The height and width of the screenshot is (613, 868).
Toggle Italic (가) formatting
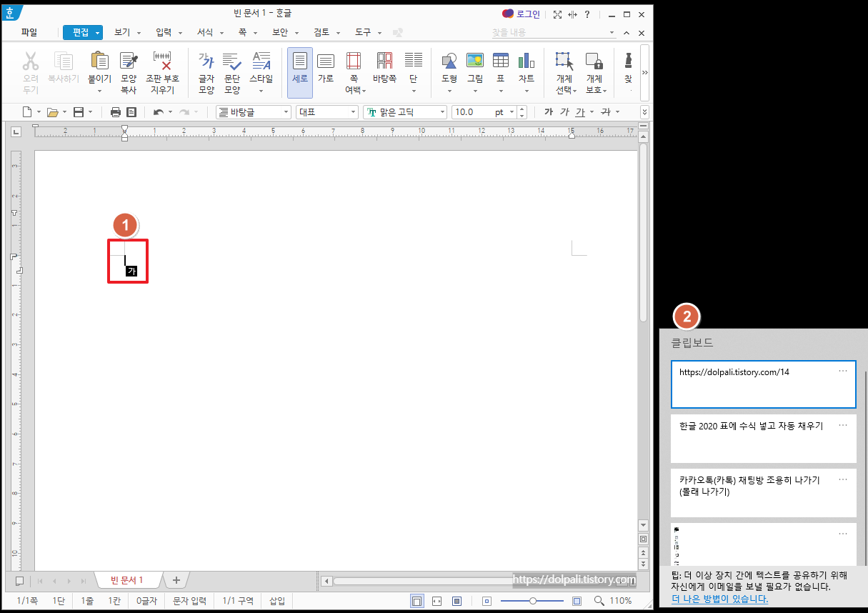tap(564, 112)
